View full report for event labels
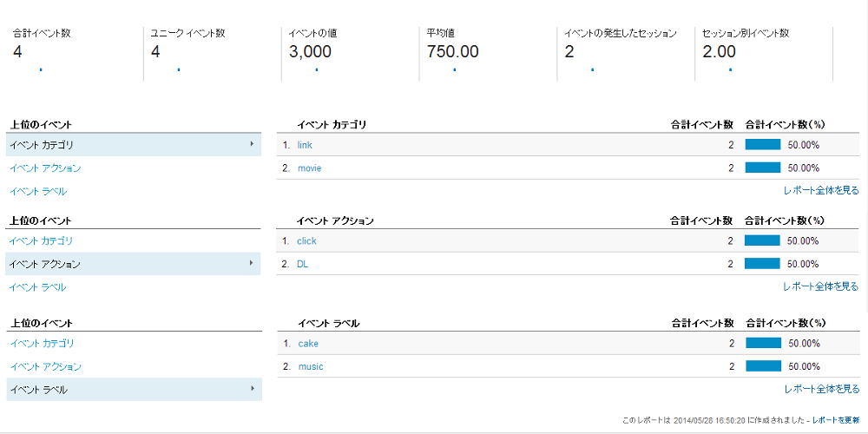The image size is (868, 434). (x=822, y=389)
